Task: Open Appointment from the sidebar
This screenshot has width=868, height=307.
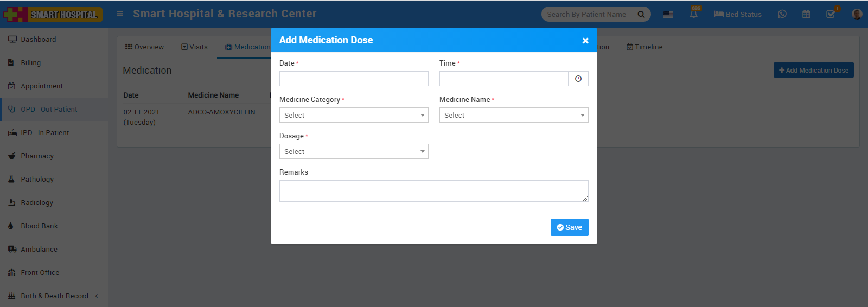Action: 54,86
